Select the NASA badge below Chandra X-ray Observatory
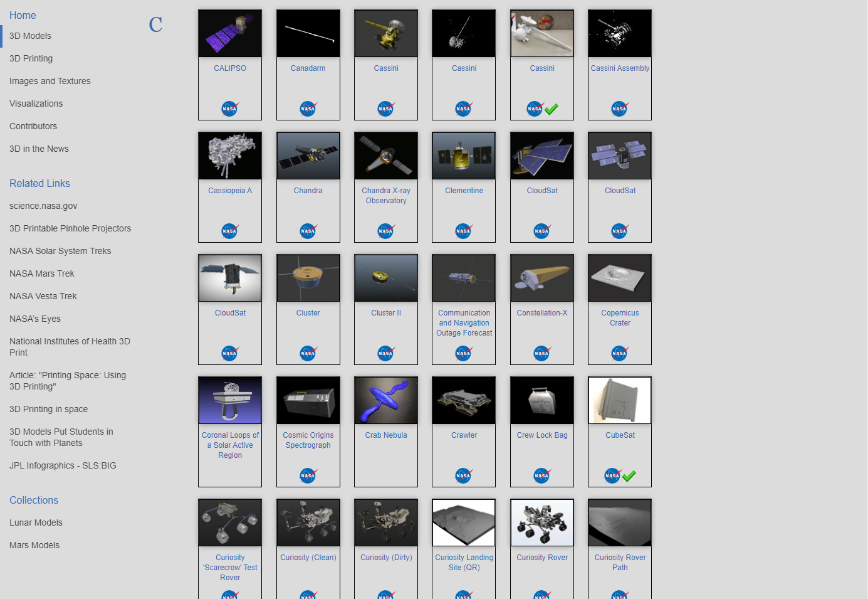This screenshot has height=599, width=868. 385,230
